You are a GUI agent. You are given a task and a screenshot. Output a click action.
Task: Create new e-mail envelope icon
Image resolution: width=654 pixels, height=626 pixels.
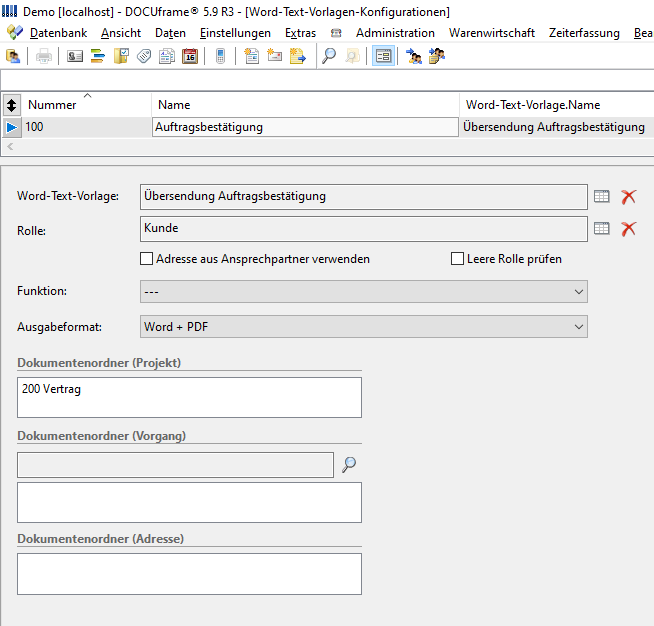[274, 56]
